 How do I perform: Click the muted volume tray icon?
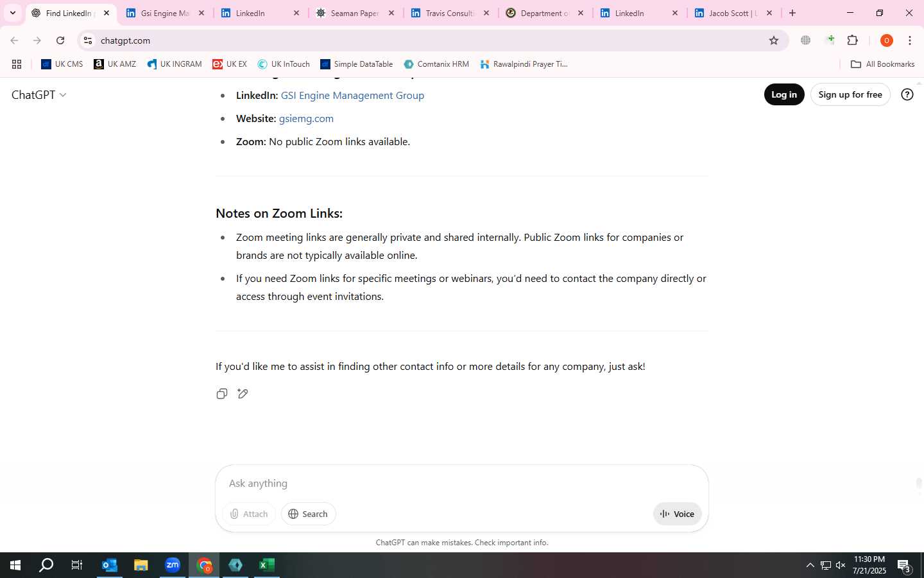[841, 565]
